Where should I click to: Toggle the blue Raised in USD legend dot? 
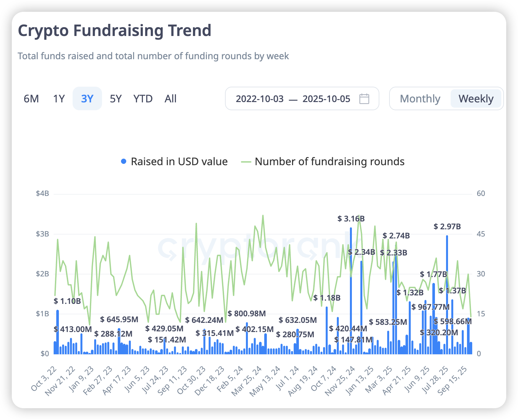pos(124,162)
